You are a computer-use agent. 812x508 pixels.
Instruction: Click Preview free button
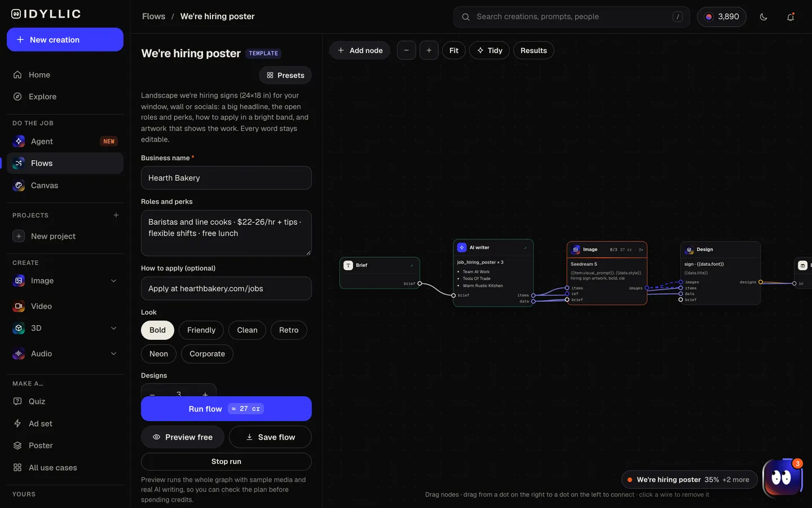[x=183, y=437]
